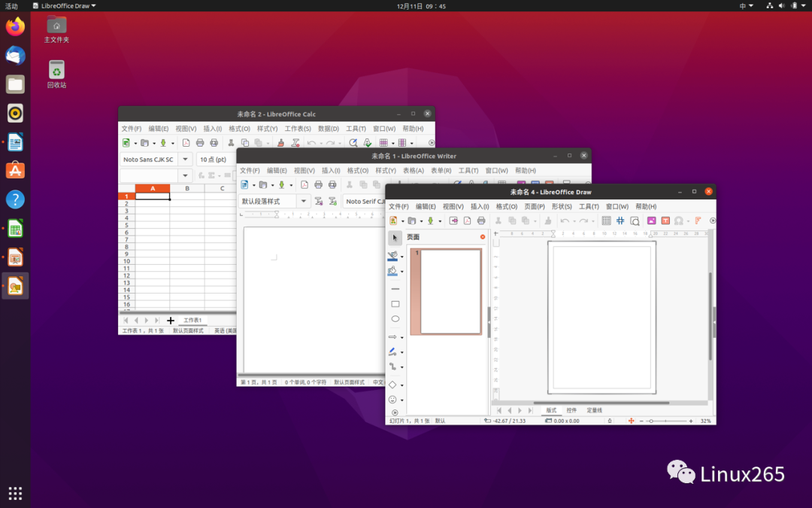Click the Print icon in Draw toolbar
This screenshot has width=812, height=508.
481,221
